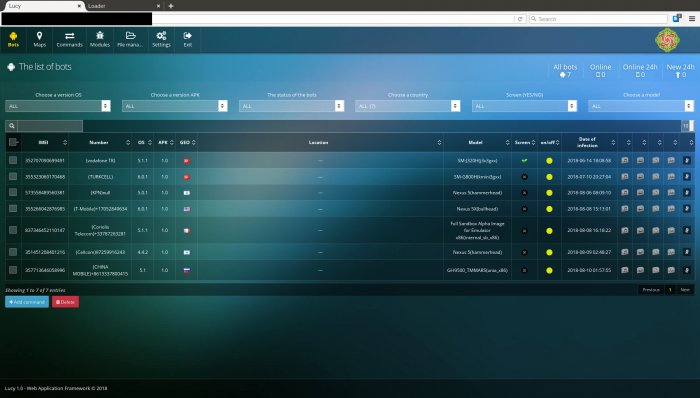Open the Screen (YES/NO) dropdown
The image size is (700, 398).
(x=524, y=106)
